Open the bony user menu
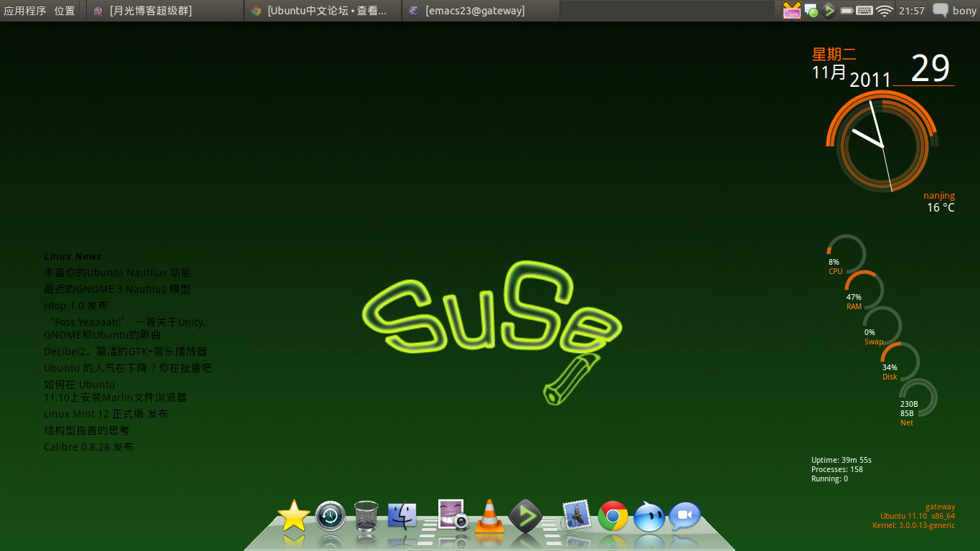Viewport: 980px width, 551px height. (x=964, y=11)
